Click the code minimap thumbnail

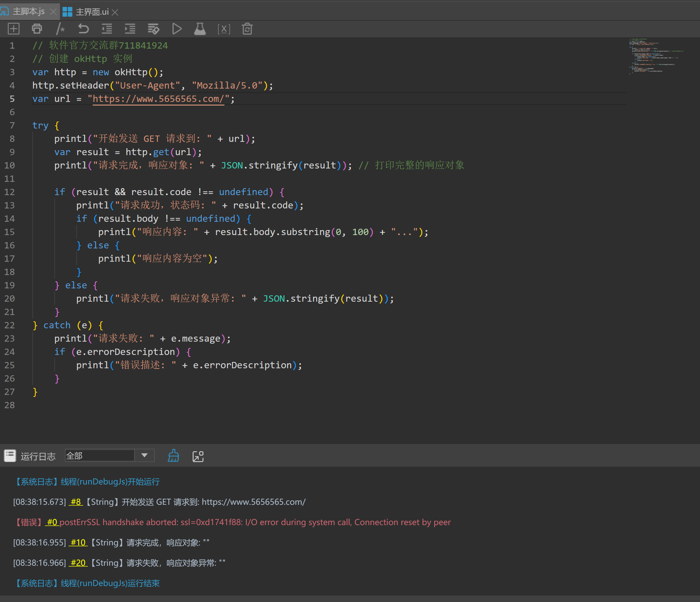coord(656,56)
